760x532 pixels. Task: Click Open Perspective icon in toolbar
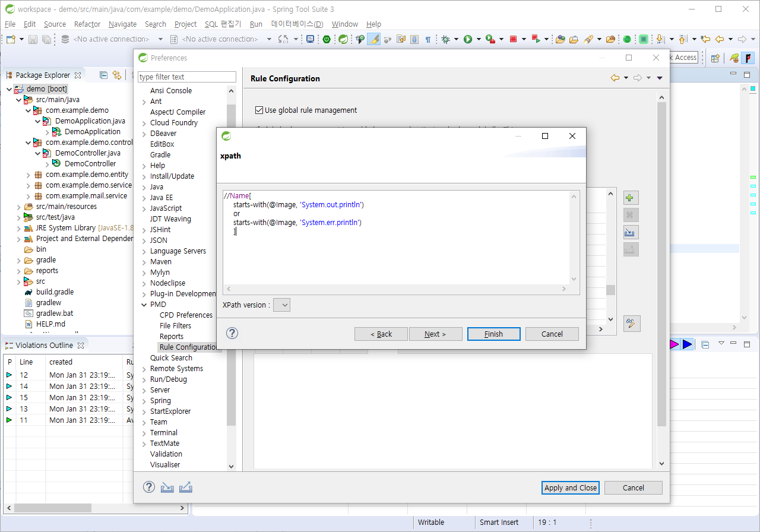715,58
